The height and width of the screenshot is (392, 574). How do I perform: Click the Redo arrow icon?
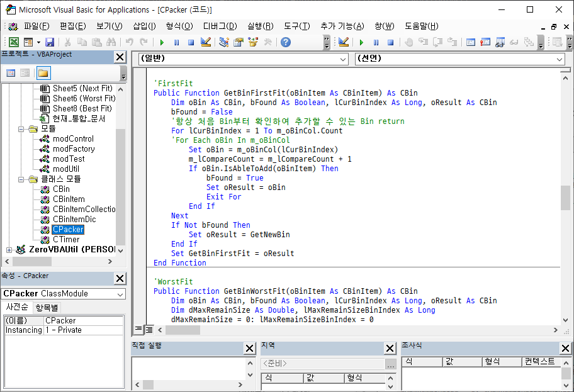click(144, 42)
